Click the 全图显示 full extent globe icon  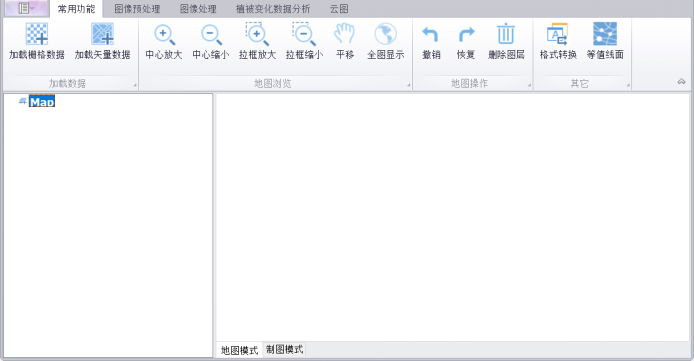pos(386,34)
